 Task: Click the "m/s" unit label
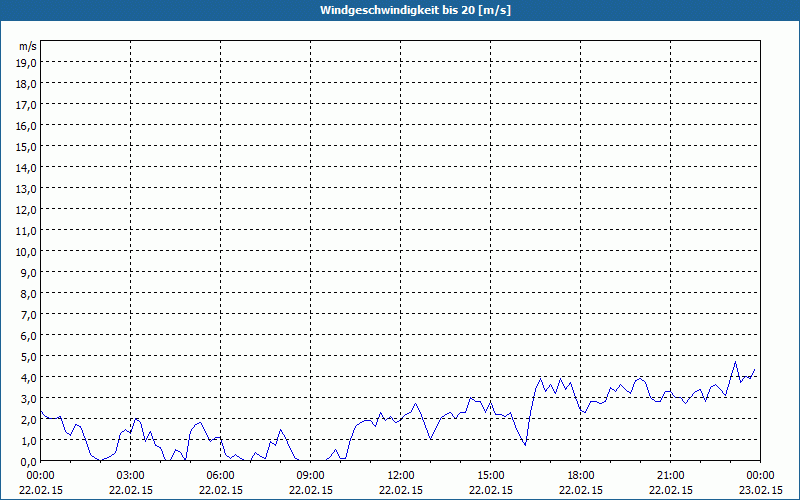[28, 46]
